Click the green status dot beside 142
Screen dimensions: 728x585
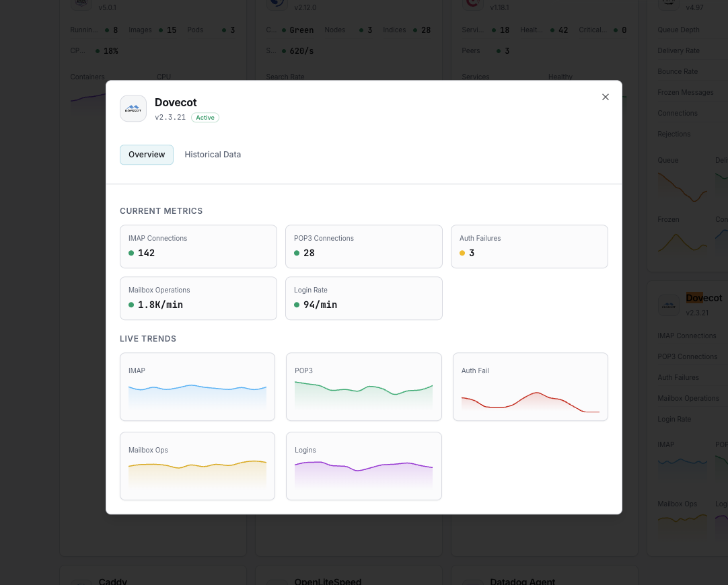(132, 253)
